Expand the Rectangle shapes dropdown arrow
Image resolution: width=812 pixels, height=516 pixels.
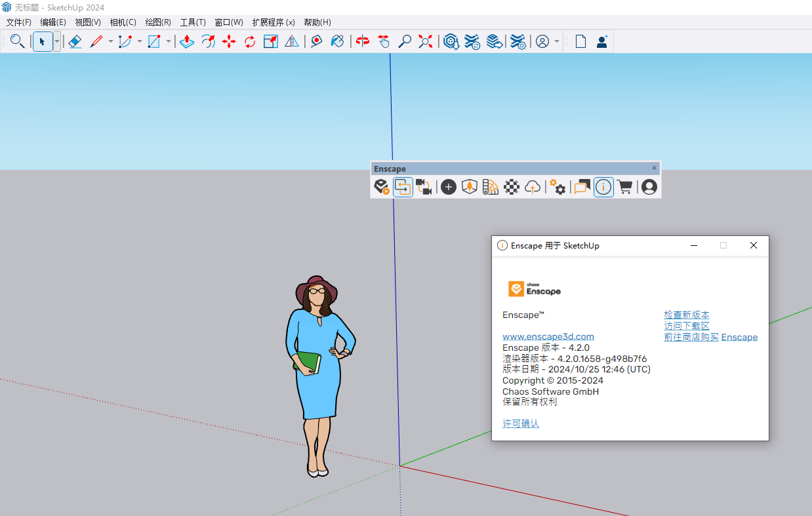pos(169,42)
